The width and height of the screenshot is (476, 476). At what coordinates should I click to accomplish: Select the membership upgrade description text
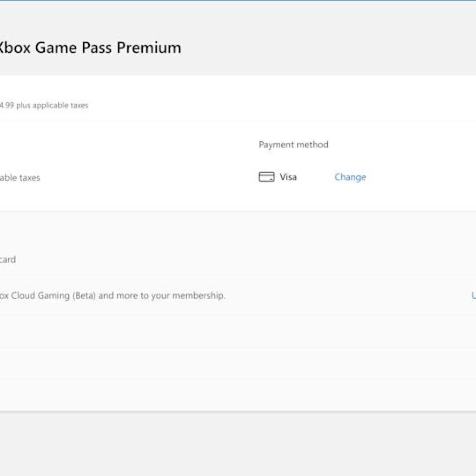click(x=113, y=295)
